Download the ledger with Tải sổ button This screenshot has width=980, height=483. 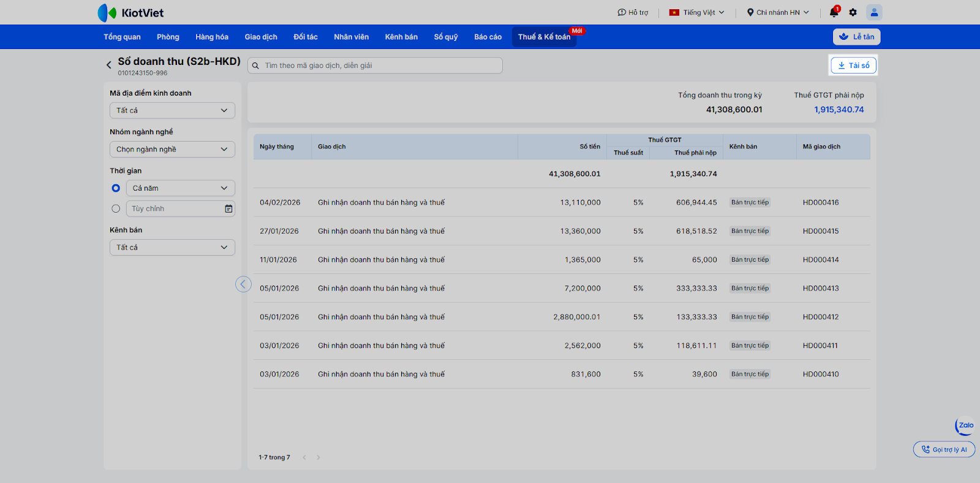(853, 66)
